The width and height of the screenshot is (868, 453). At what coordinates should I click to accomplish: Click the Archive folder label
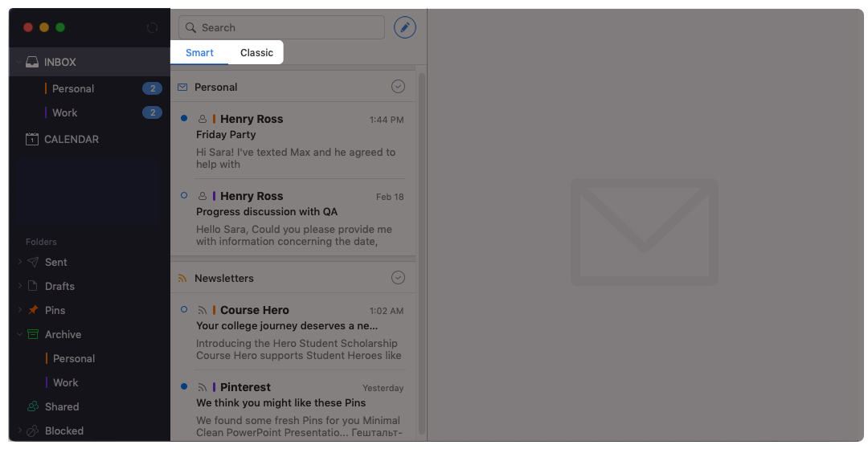[x=63, y=334]
